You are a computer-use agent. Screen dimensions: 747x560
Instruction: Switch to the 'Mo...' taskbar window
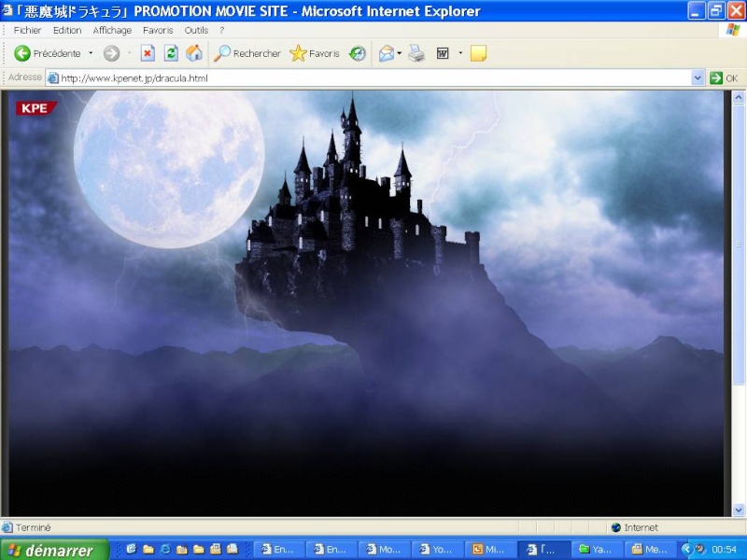384,550
